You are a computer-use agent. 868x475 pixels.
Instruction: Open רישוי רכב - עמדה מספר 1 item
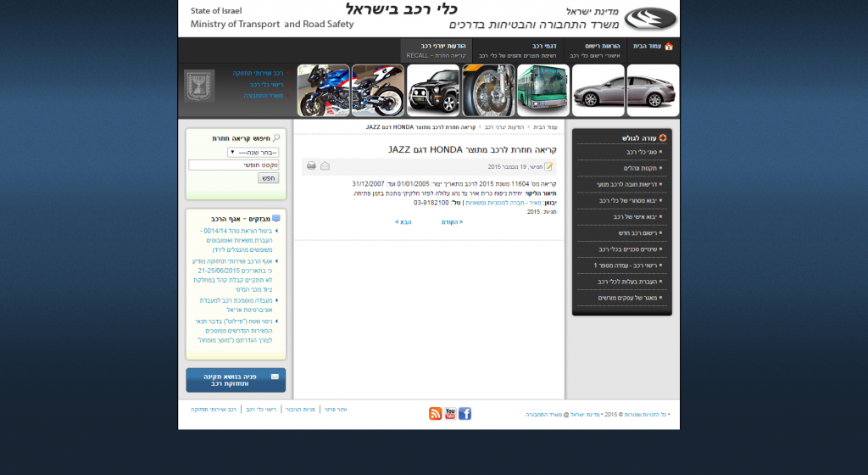coord(625,265)
